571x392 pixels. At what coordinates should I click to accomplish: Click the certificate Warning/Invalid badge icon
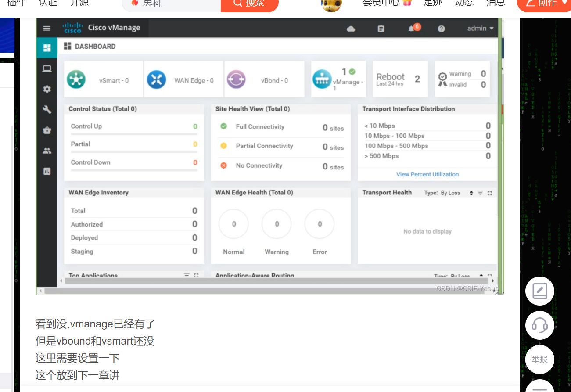tap(442, 79)
